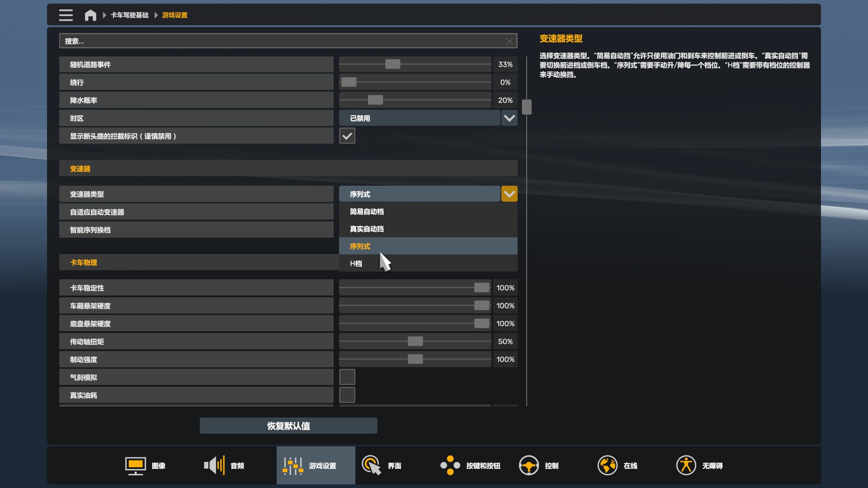
Task: Expand the 时区 dropdown arrow
Action: click(509, 118)
